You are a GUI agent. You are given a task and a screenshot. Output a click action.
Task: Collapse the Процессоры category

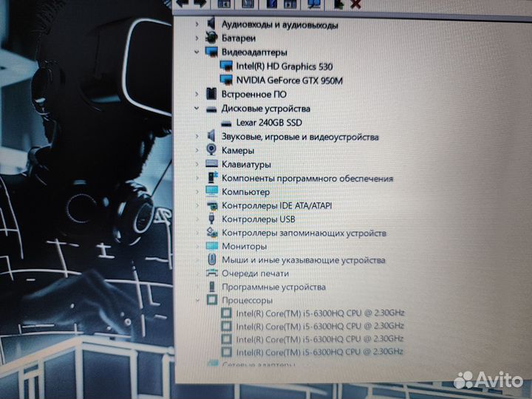pyautogui.click(x=197, y=300)
